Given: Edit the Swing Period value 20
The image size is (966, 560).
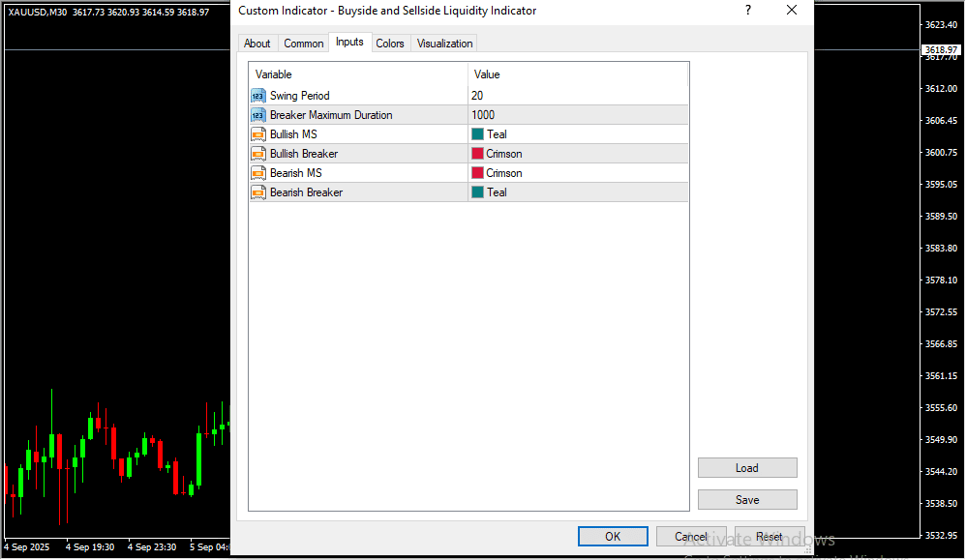Looking at the screenshot, I should coord(577,96).
